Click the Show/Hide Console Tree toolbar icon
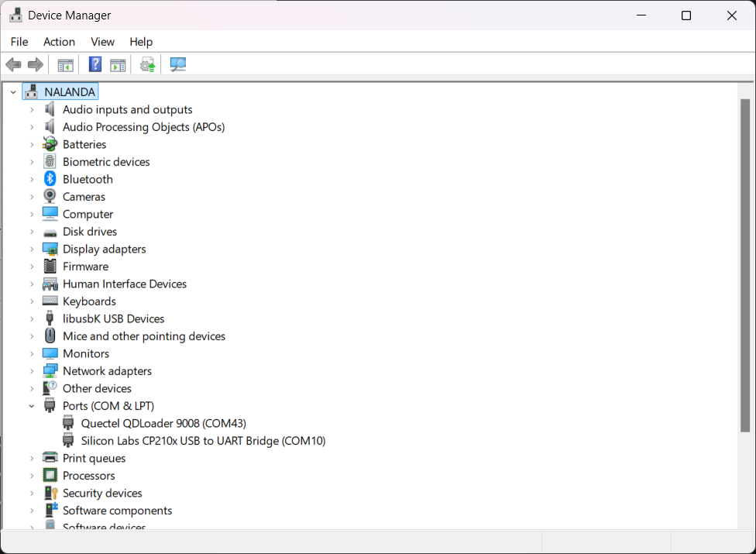756x554 pixels. point(66,65)
